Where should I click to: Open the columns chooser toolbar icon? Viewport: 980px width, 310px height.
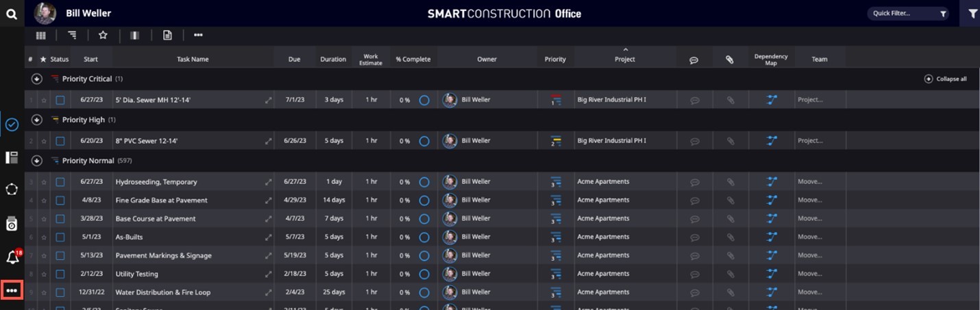pos(41,35)
